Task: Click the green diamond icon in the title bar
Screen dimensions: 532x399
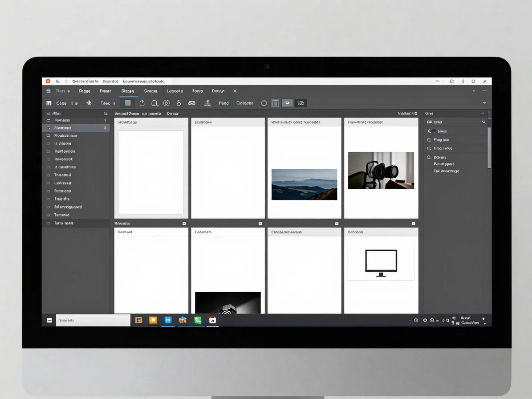Action: 66,81
